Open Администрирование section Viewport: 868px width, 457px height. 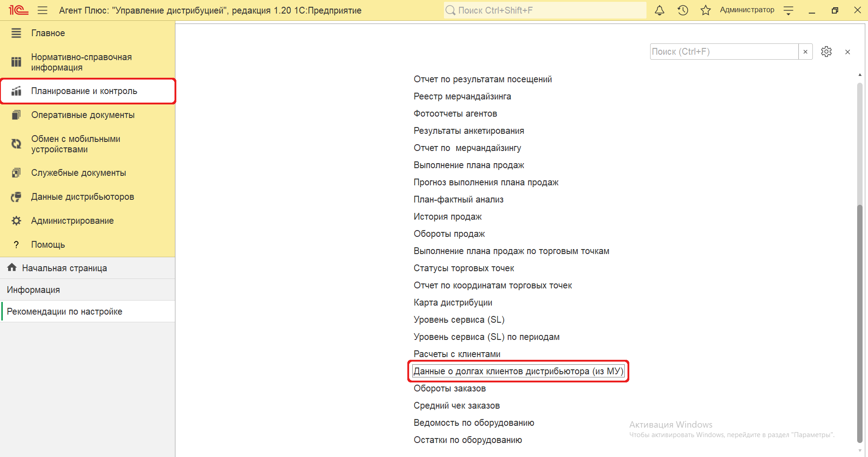point(88,221)
